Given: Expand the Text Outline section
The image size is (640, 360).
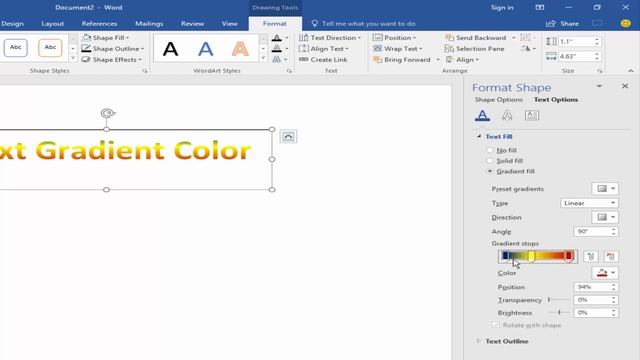Looking at the screenshot, I should coord(478,341).
